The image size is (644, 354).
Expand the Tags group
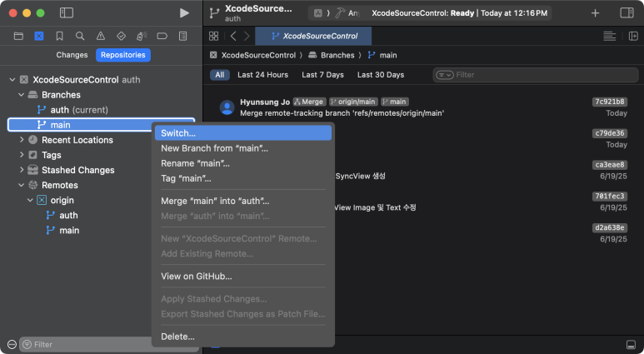tap(22, 155)
